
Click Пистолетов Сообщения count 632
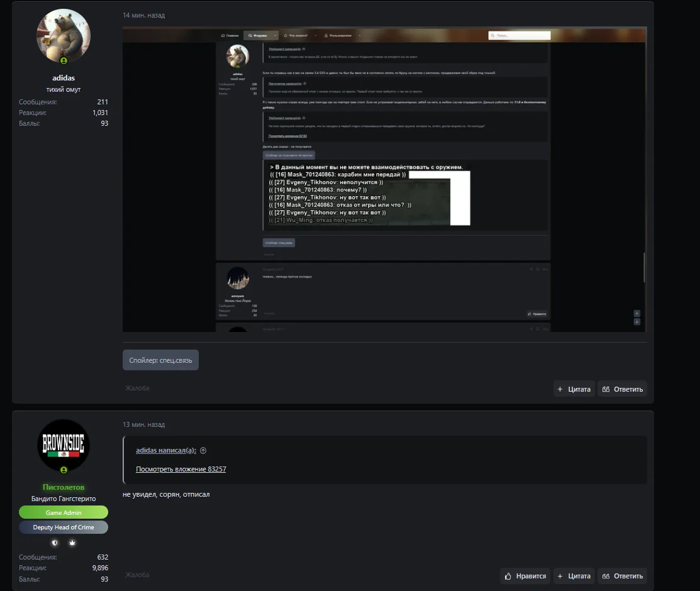103,557
